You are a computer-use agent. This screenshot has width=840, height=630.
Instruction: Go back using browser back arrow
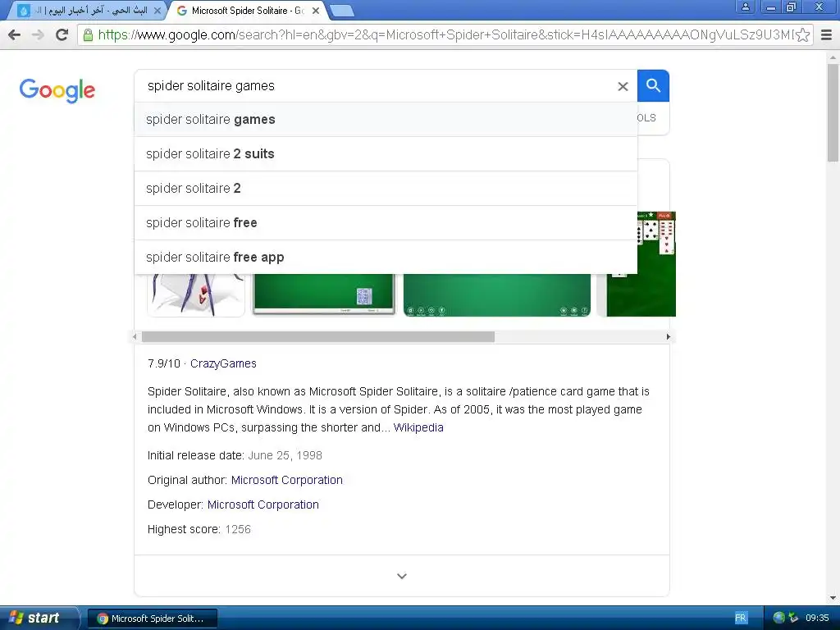click(15, 34)
